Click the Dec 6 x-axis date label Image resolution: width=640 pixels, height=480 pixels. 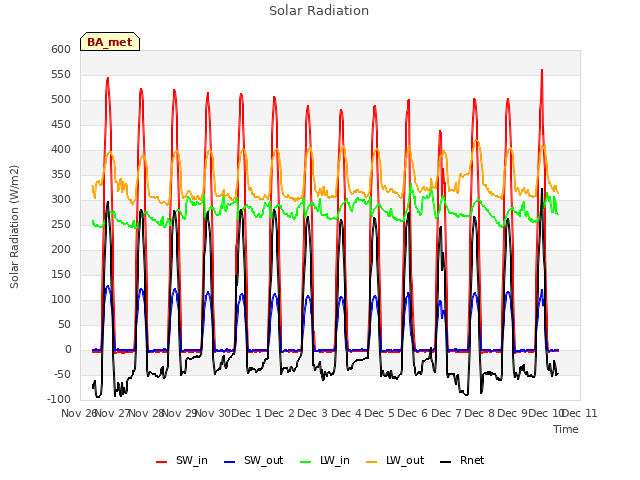click(413, 413)
